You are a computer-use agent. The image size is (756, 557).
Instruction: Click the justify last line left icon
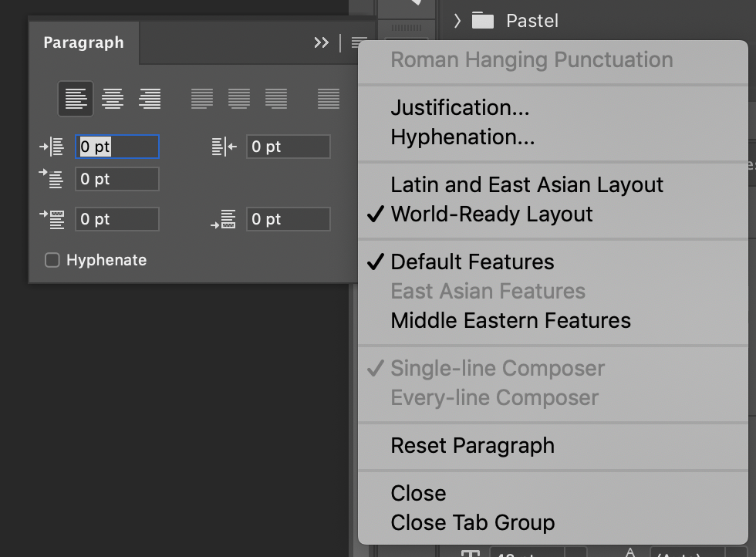click(201, 99)
